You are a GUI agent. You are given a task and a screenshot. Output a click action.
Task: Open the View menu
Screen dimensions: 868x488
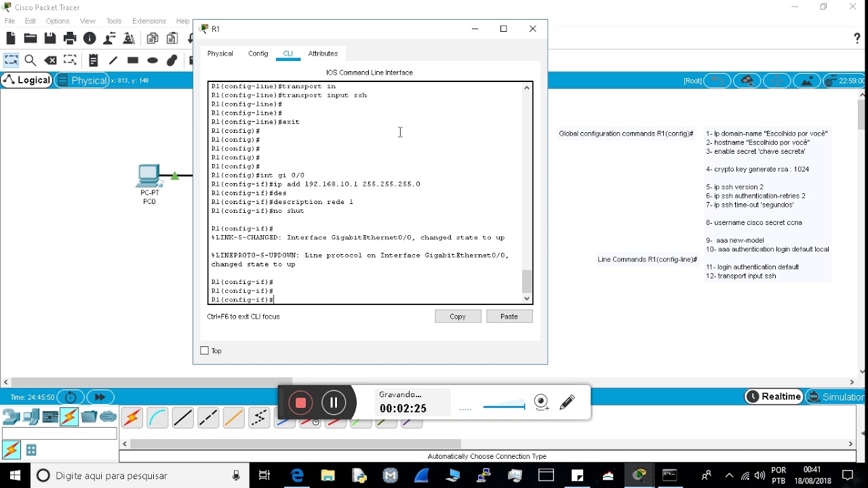[x=87, y=21]
